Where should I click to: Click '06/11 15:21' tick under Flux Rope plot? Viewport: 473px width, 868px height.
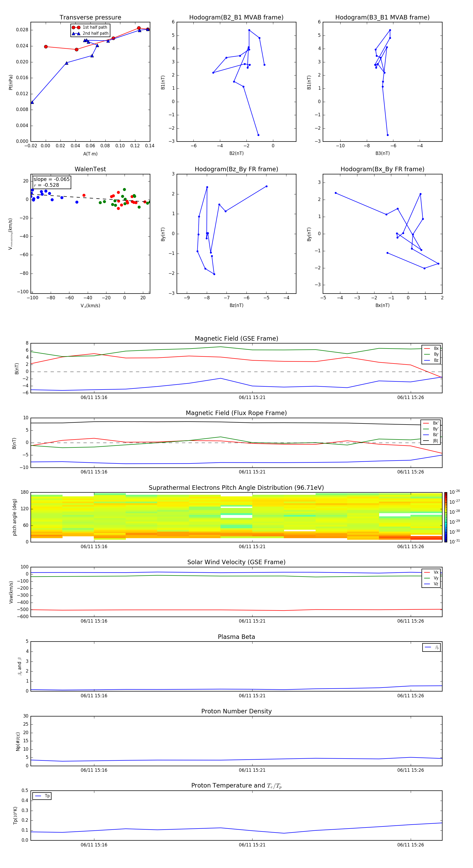click(x=252, y=472)
